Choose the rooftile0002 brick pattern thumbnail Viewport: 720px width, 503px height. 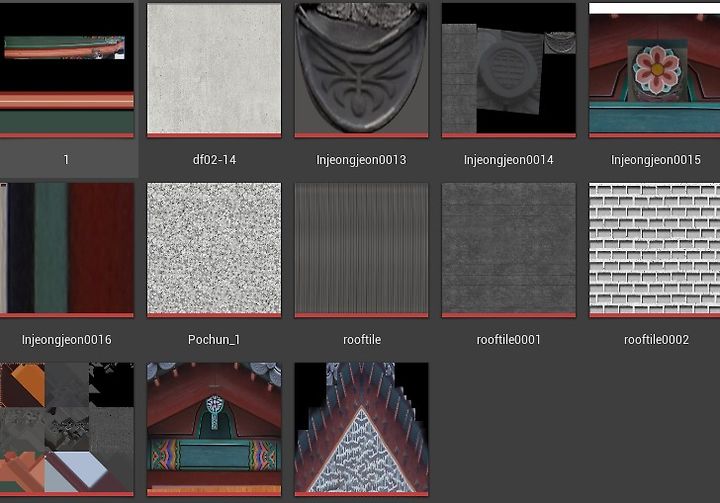[x=655, y=250]
